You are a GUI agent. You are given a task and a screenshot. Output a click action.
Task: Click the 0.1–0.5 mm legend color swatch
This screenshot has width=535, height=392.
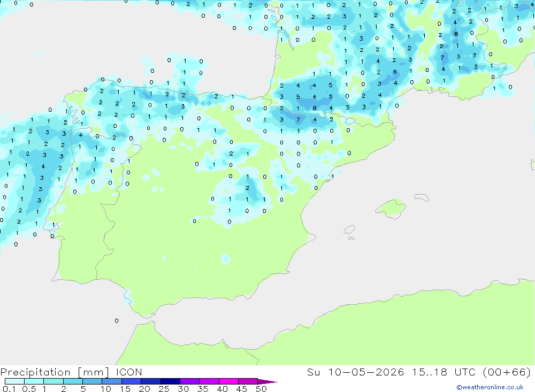coord(14,381)
